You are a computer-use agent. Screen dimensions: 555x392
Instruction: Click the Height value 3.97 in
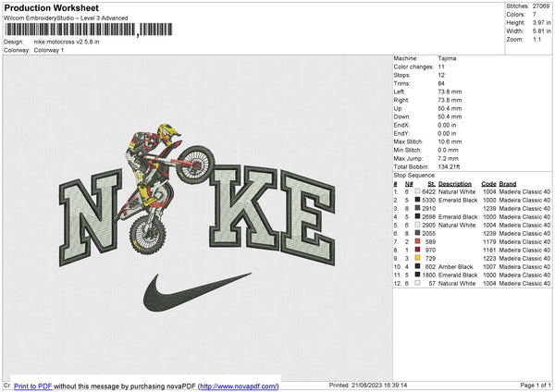[x=541, y=22]
